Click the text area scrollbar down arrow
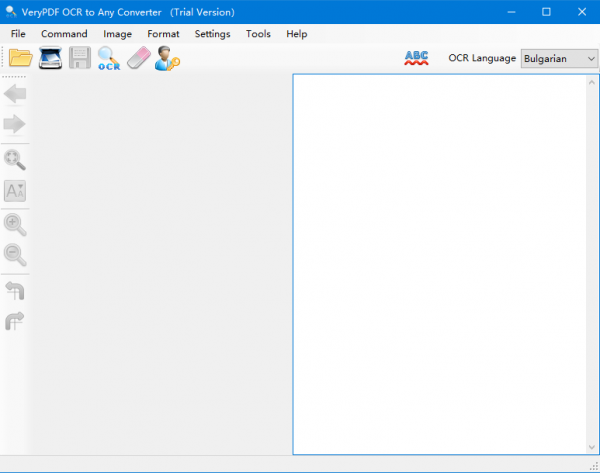Image resolution: width=600 pixels, height=473 pixels. click(x=592, y=447)
